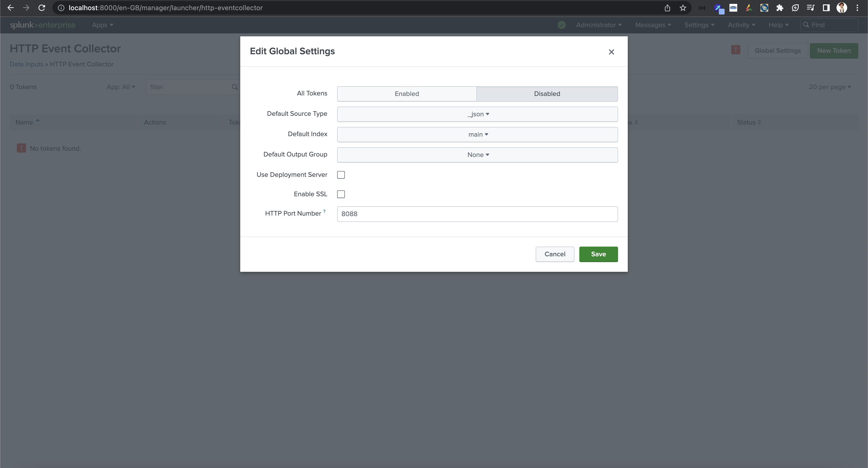The height and width of the screenshot is (468, 868).
Task: Save the global settings
Action: pyautogui.click(x=598, y=254)
